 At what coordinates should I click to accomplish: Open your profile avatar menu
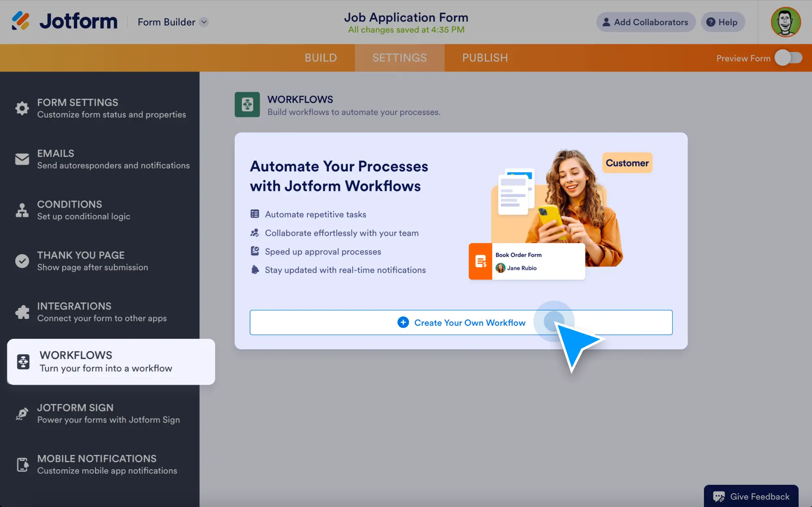(x=785, y=22)
